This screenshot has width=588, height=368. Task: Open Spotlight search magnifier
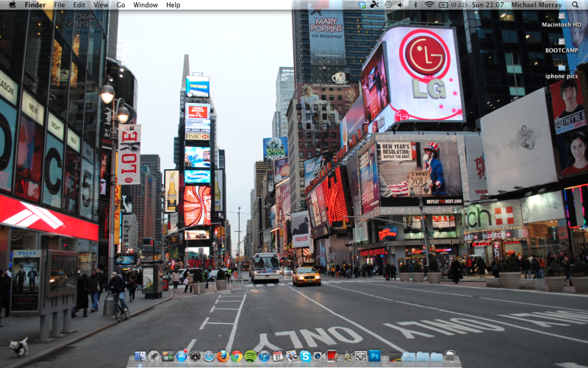pos(575,5)
